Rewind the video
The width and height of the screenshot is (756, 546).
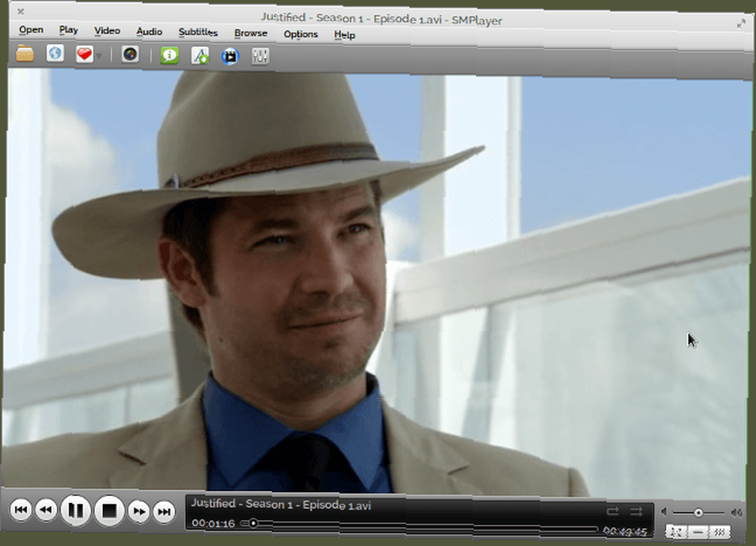46,510
